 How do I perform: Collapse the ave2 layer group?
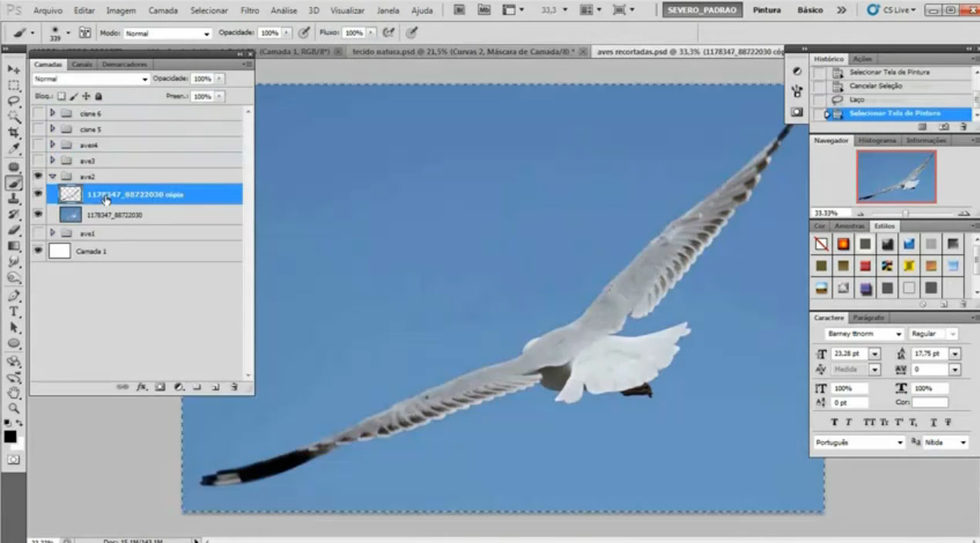point(52,177)
